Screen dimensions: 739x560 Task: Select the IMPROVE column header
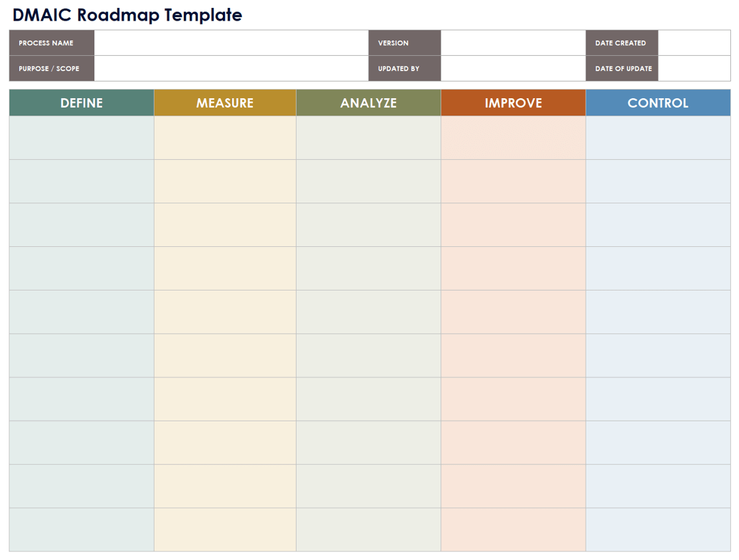(513, 103)
